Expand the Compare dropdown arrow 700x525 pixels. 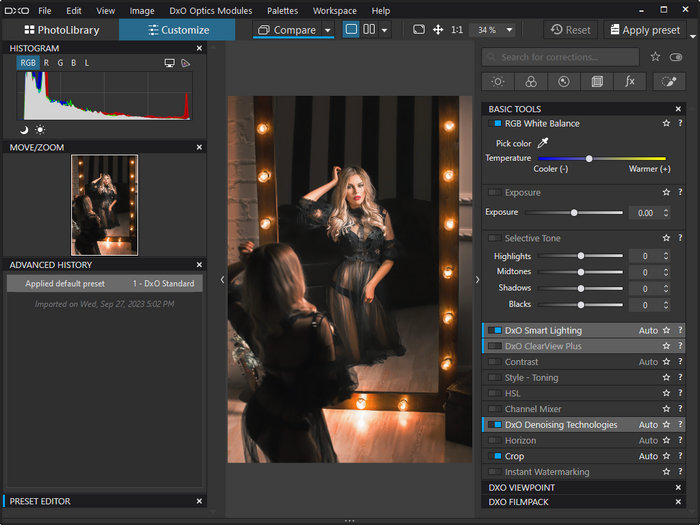328,30
